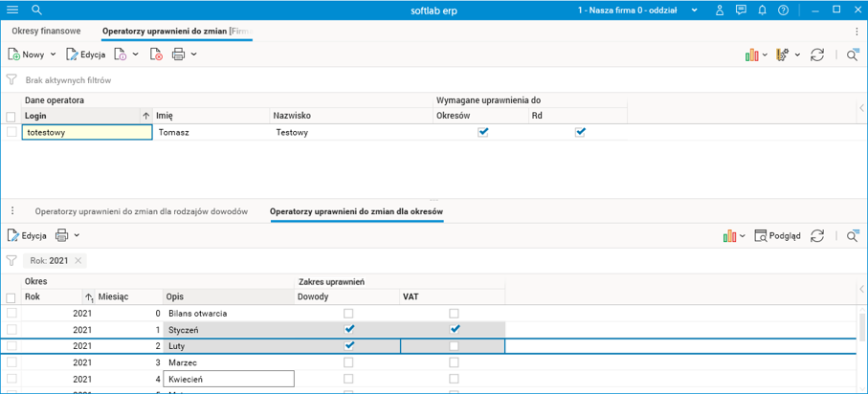Click the star favorites icon in title bar

719,10
